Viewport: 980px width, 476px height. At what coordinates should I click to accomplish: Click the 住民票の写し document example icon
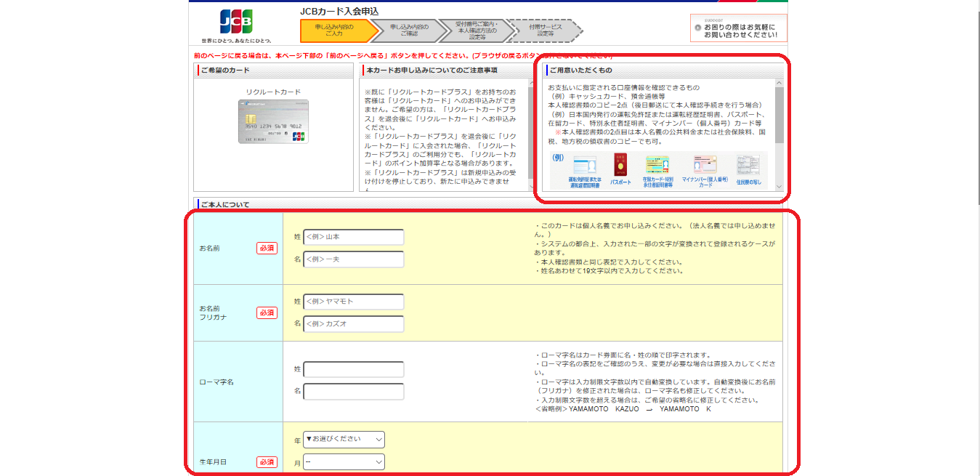(x=748, y=166)
